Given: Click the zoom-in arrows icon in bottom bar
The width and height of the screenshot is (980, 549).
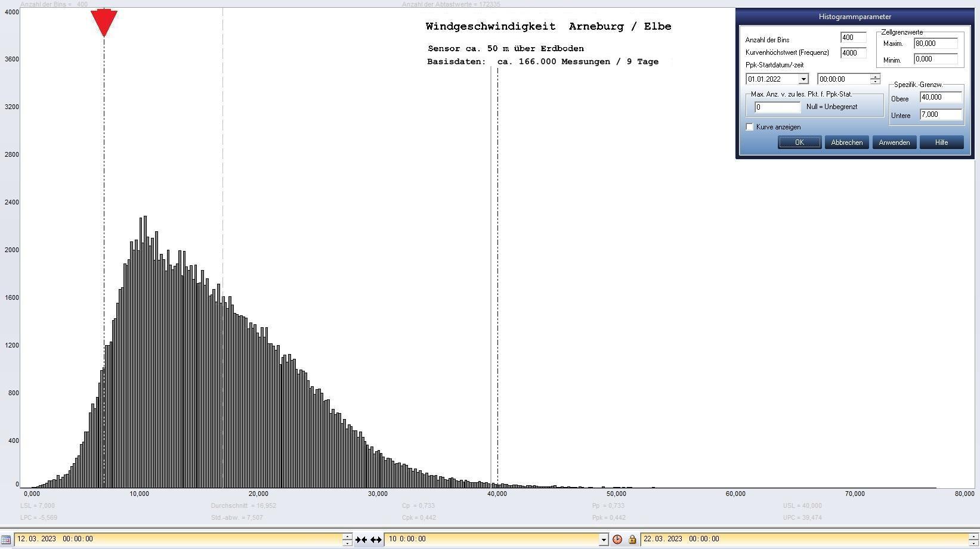Looking at the screenshot, I should [x=361, y=539].
